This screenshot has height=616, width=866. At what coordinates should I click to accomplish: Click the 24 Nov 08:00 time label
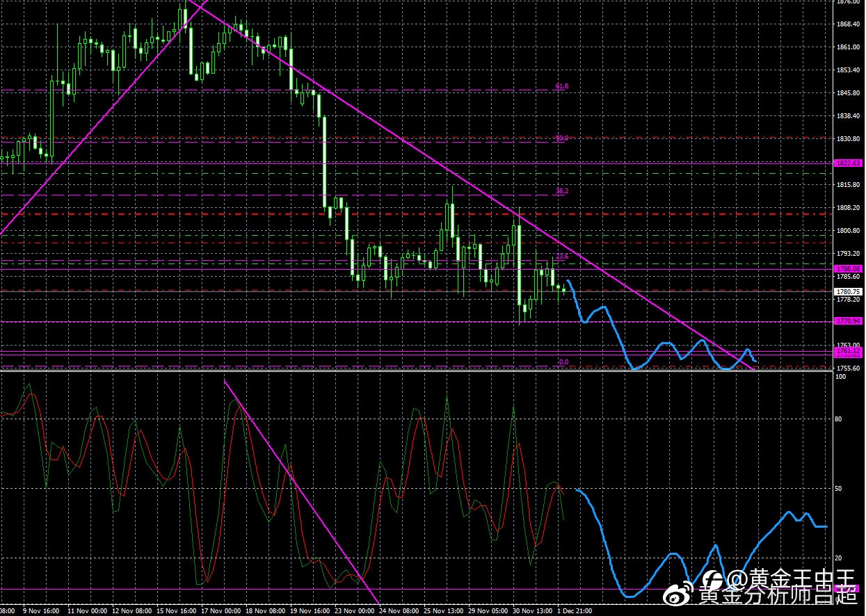pyautogui.click(x=400, y=611)
